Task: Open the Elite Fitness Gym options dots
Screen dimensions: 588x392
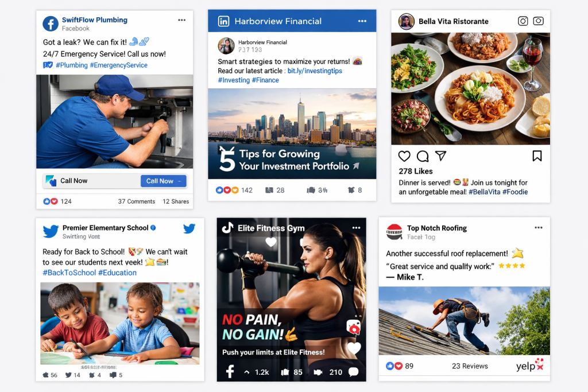Action: [356, 228]
